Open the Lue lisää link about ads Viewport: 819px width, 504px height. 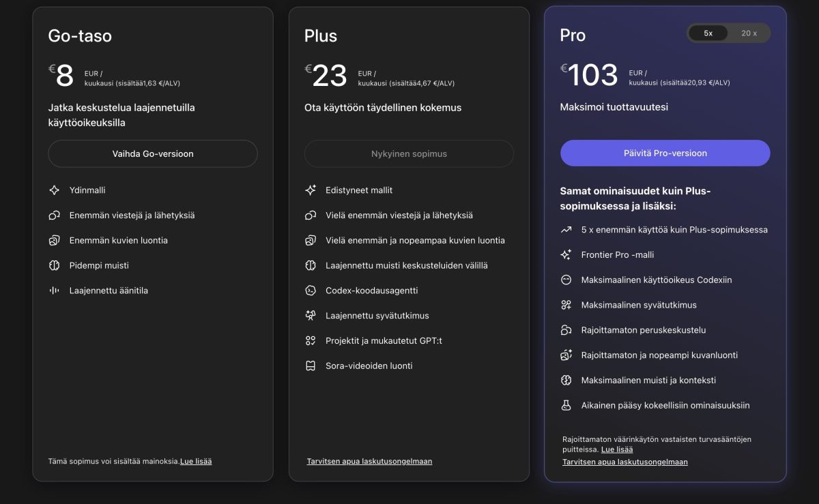coord(195,461)
